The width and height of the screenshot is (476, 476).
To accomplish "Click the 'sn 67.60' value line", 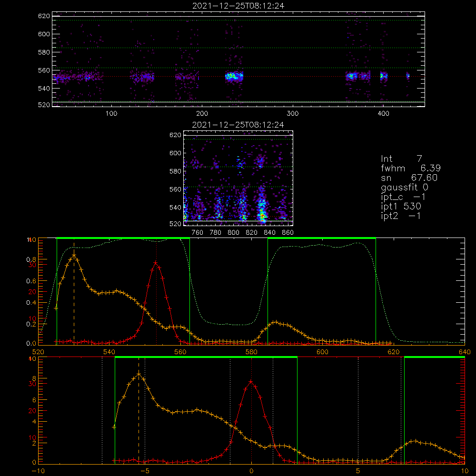I will [409, 178].
